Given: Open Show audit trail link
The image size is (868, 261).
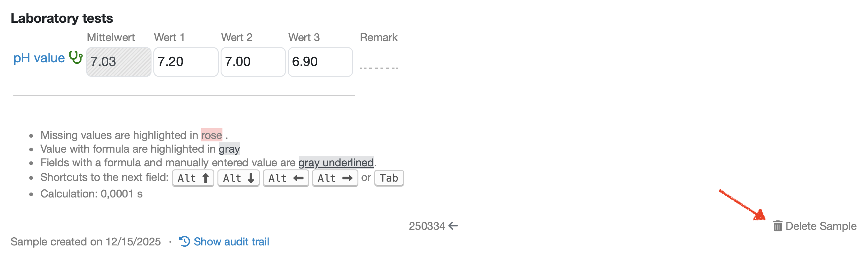Looking at the screenshot, I should pos(231,241).
